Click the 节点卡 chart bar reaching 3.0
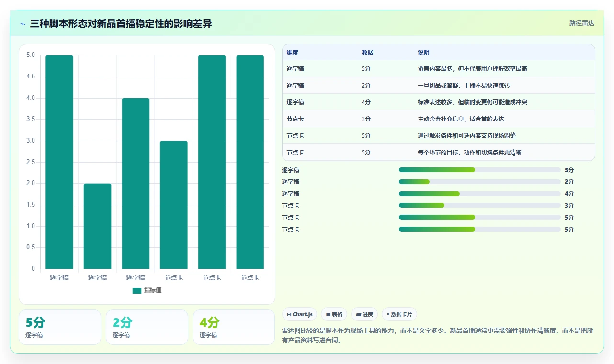 pyautogui.click(x=174, y=205)
